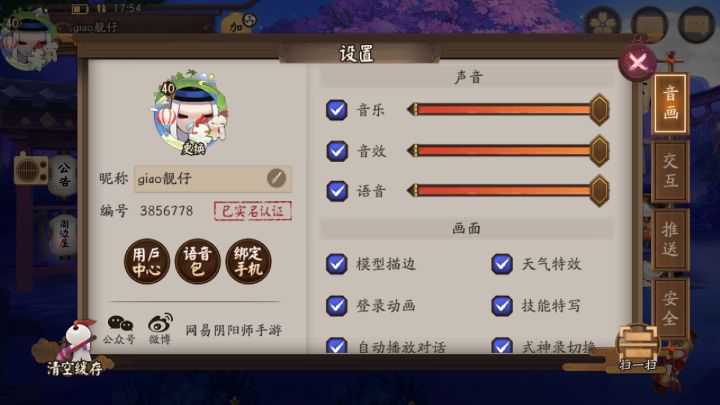The image size is (720, 405).
Task: Tap the 扫一扫 scan icon
Action: (x=638, y=348)
